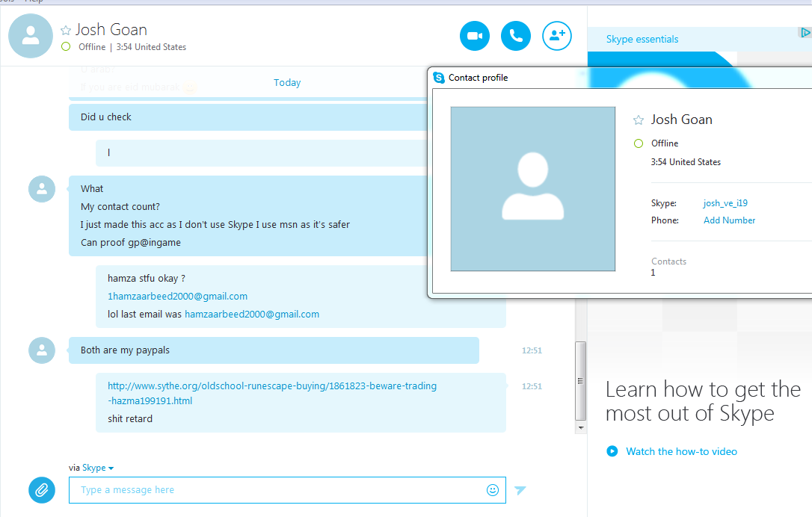Click the Skype logo in Contact profile title
This screenshot has height=517, width=812.
point(439,78)
